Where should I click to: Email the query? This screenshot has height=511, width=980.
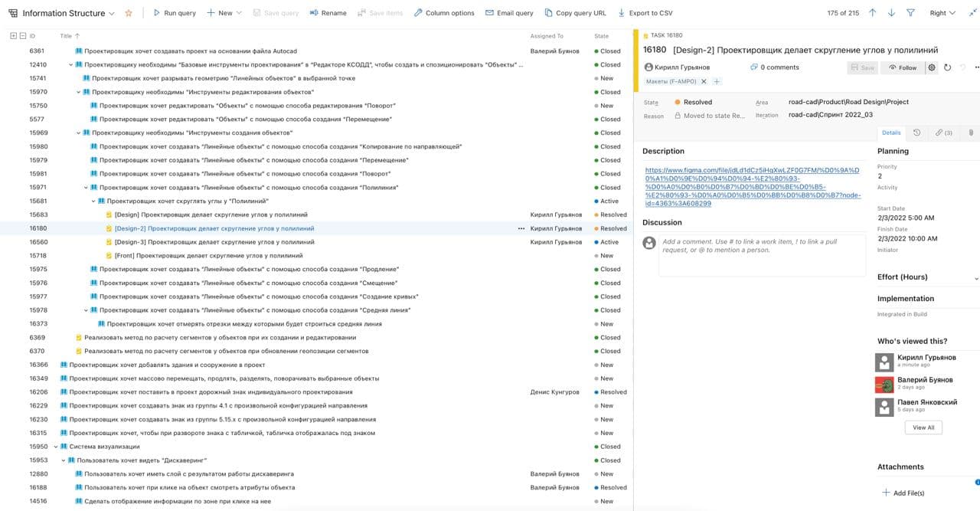511,13
